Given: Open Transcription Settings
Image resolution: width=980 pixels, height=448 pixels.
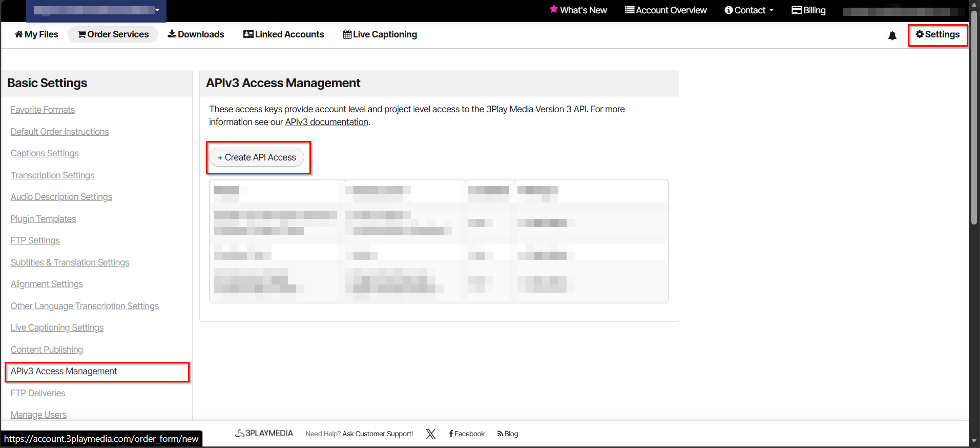Looking at the screenshot, I should (x=52, y=175).
